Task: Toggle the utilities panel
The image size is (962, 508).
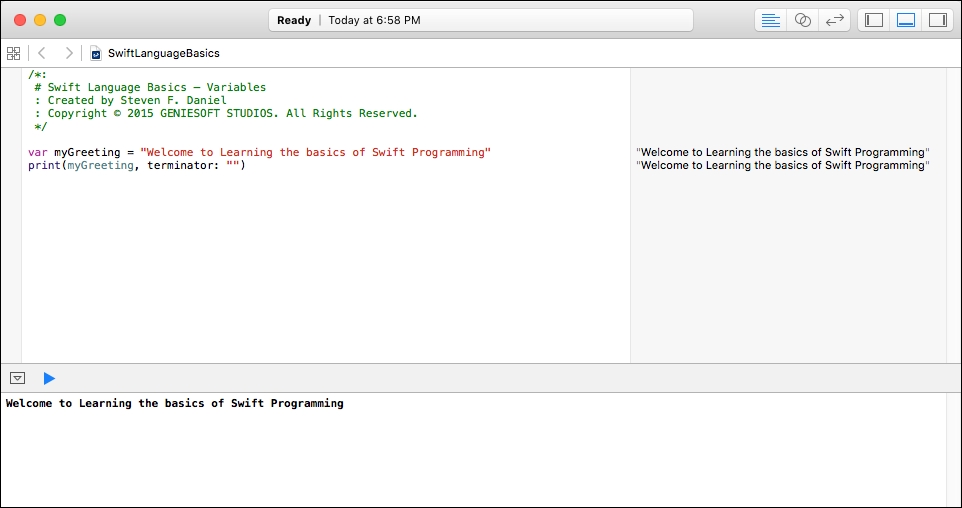Action: tap(937, 20)
